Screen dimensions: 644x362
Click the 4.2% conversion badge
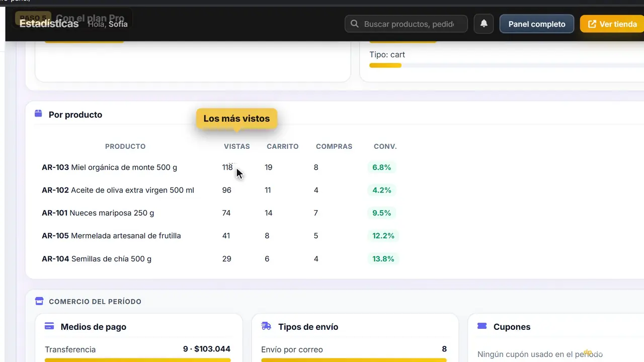(x=382, y=190)
